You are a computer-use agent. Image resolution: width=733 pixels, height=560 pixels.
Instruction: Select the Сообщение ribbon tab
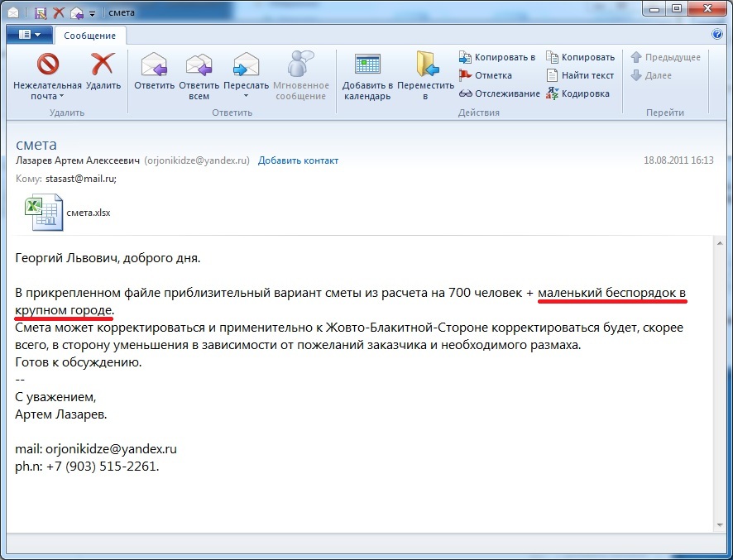90,36
